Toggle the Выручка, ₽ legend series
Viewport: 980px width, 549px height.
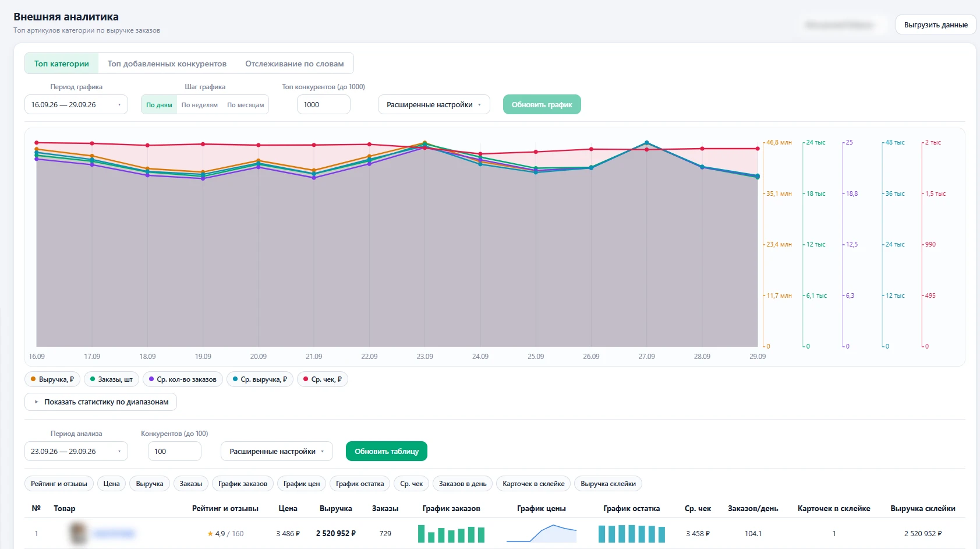click(52, 379)
